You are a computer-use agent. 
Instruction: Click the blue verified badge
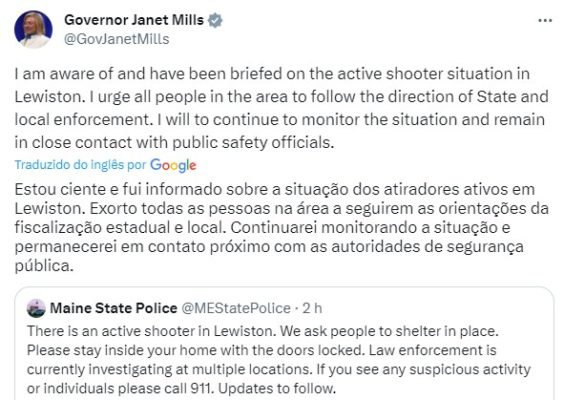point(215,20)
